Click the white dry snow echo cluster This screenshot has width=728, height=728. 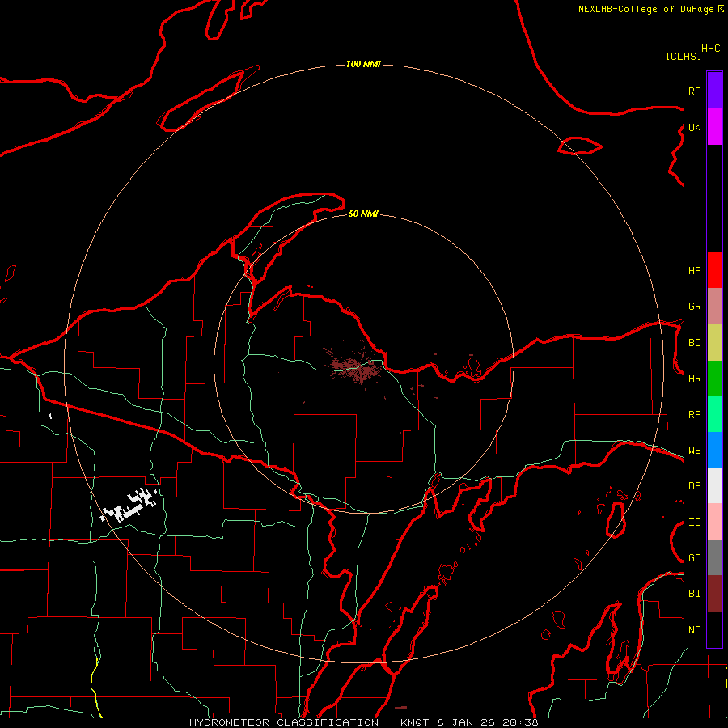click(130, 506)
